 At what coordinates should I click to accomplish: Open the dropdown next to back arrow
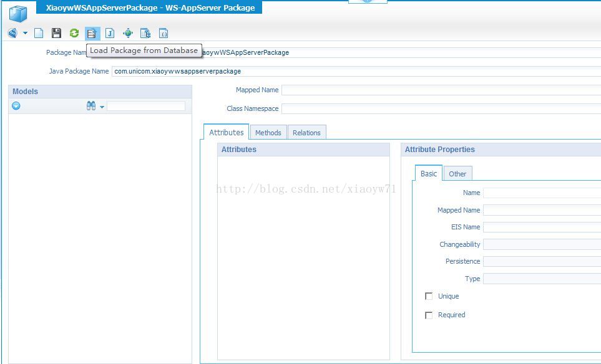tap(26, 33)
